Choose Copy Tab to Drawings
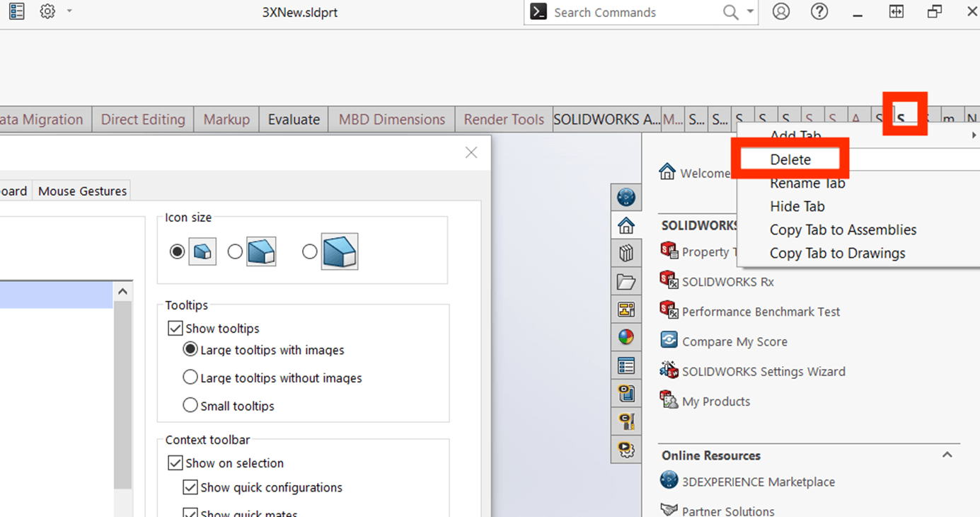The width and height of the screenshot is (980, 517). pos(838,253)
